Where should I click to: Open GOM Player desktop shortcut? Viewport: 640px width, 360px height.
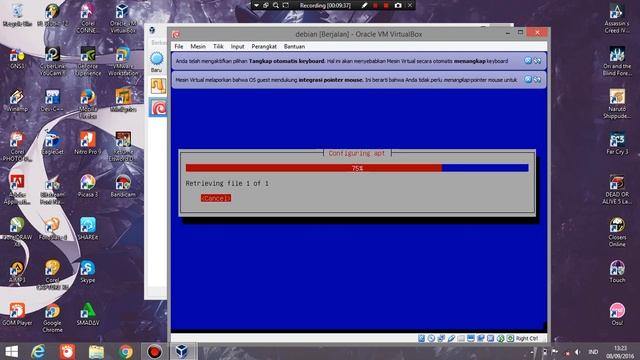(17, 315)
